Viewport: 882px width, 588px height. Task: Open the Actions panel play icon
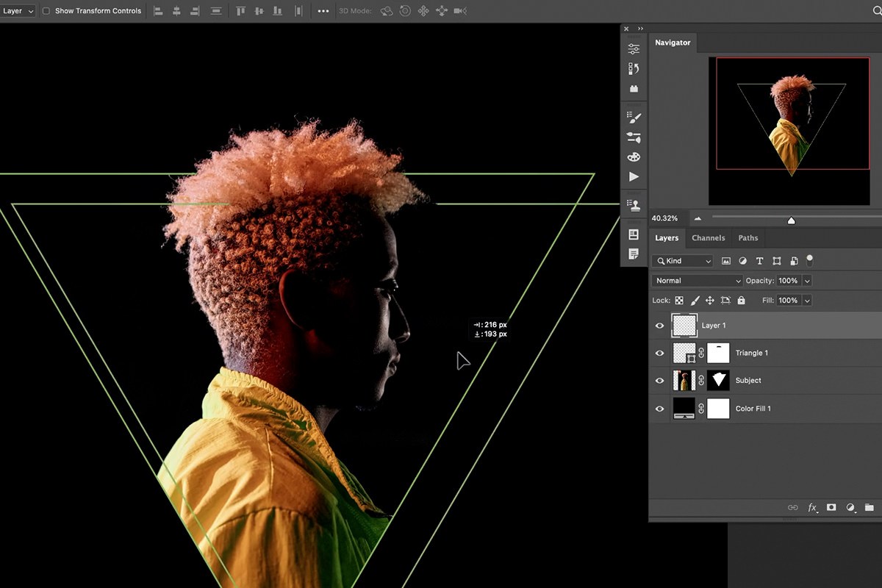click(x=634, y=176)
